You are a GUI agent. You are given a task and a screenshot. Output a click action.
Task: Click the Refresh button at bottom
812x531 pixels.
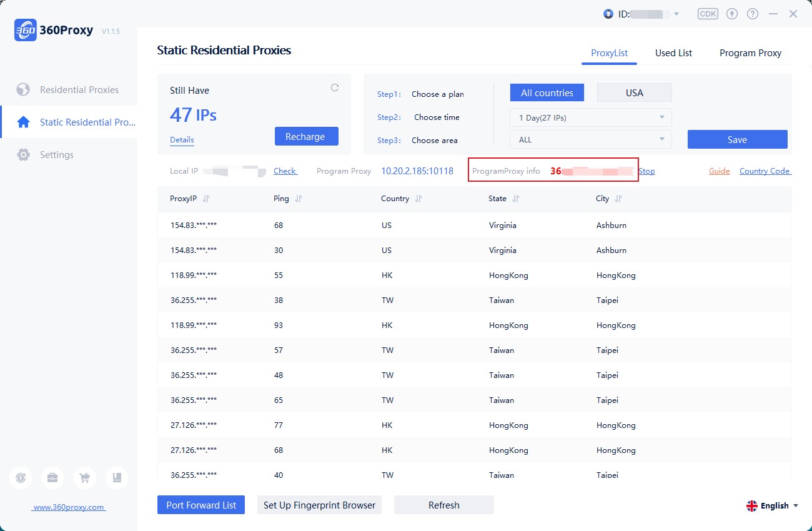(444, 505)
